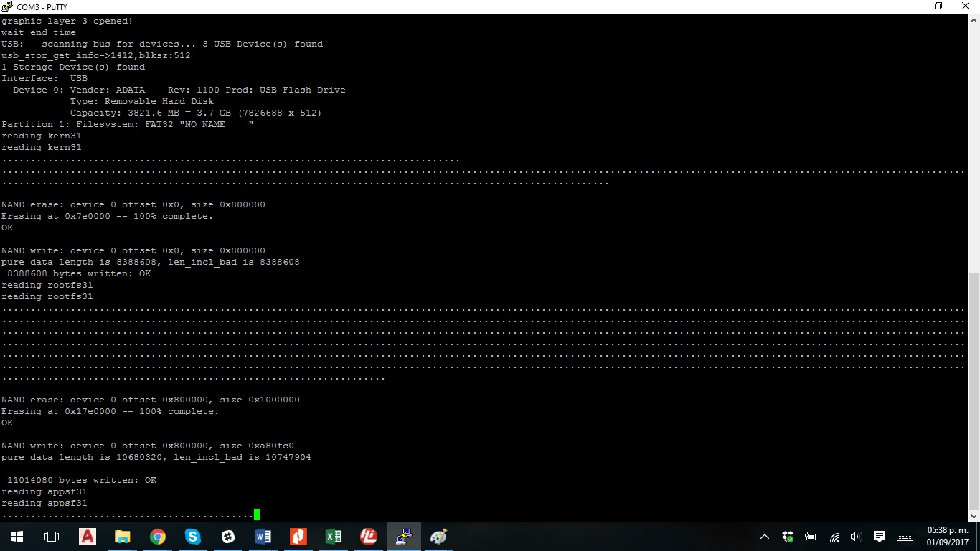Click 'Device 0: Vendor: ADATA' line

[179, 90]
